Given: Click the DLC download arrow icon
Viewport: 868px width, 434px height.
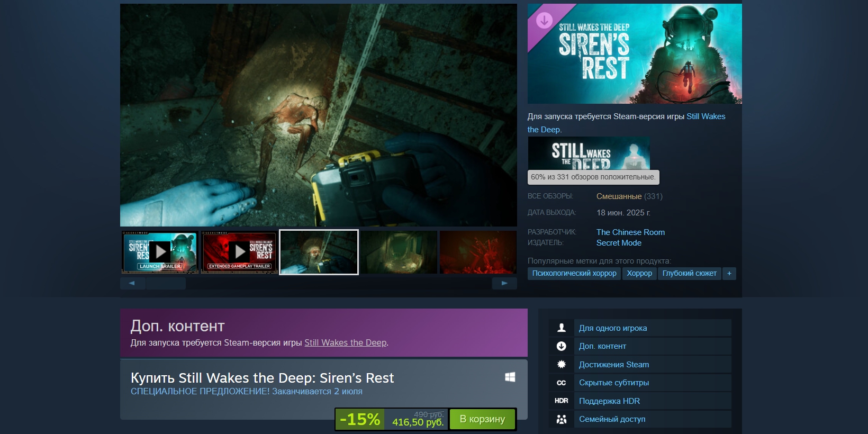Looking at the screenshot, I should (x=562, y=346).
